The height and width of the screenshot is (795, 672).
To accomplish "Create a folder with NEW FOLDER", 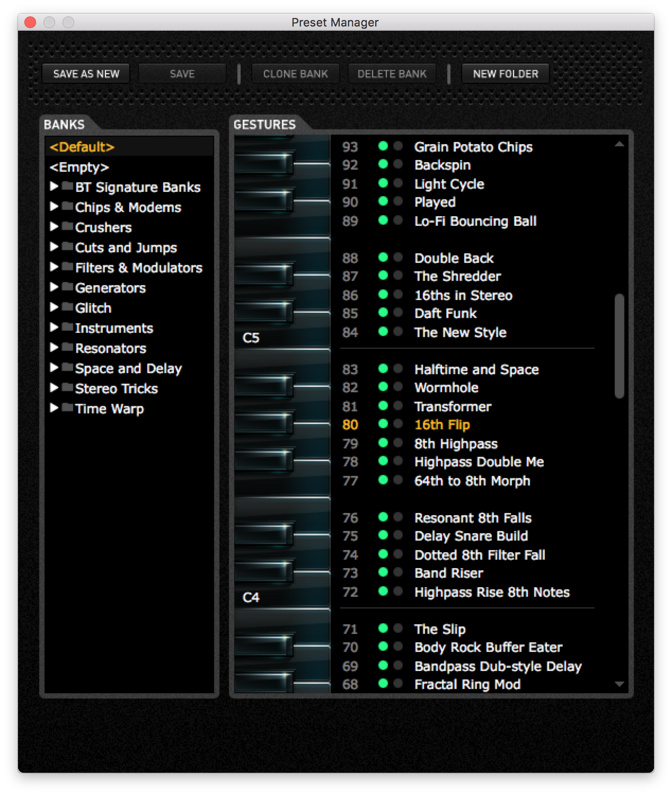I will click(505, 74).
